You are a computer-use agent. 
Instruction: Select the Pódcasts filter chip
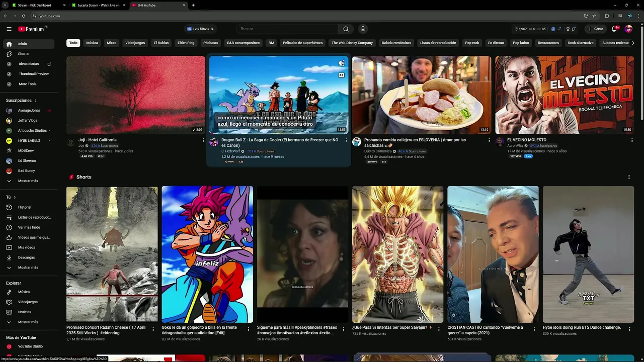click(x=211, y=43)
